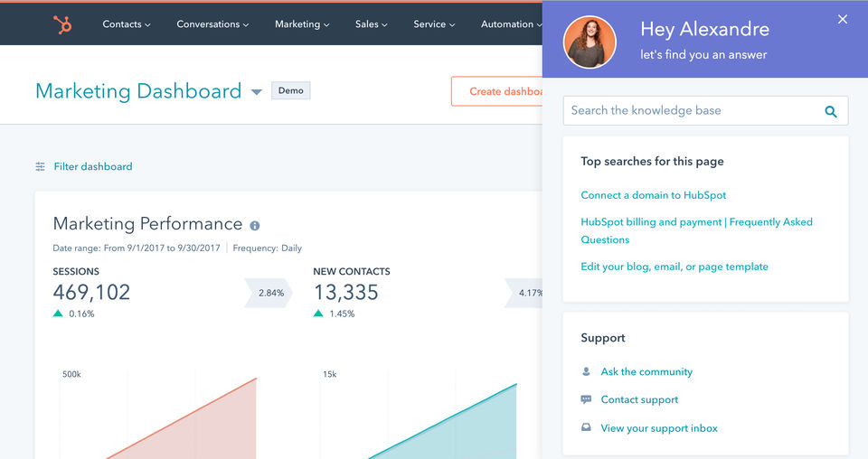Click the 2.84% conversion arrow badge
Viewport: 868px width, 459px height.
click(269, 293)
